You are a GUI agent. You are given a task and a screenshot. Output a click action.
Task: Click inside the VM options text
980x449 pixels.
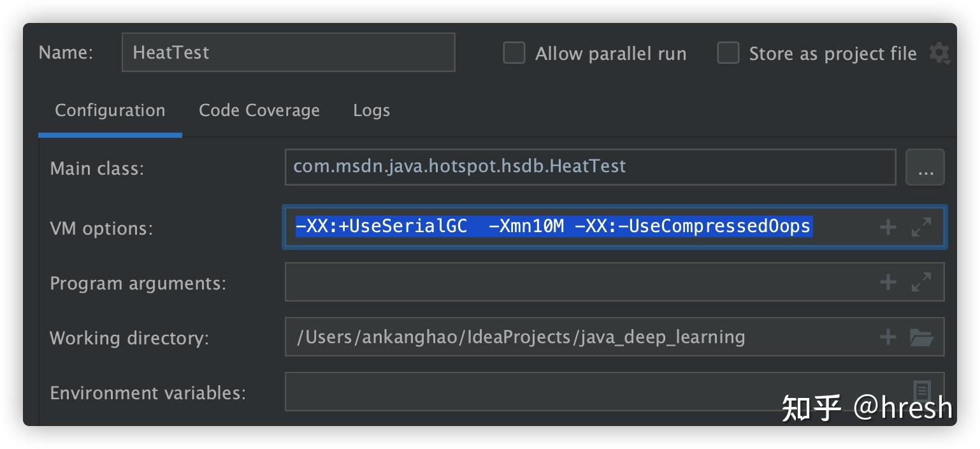coord(553,226)
